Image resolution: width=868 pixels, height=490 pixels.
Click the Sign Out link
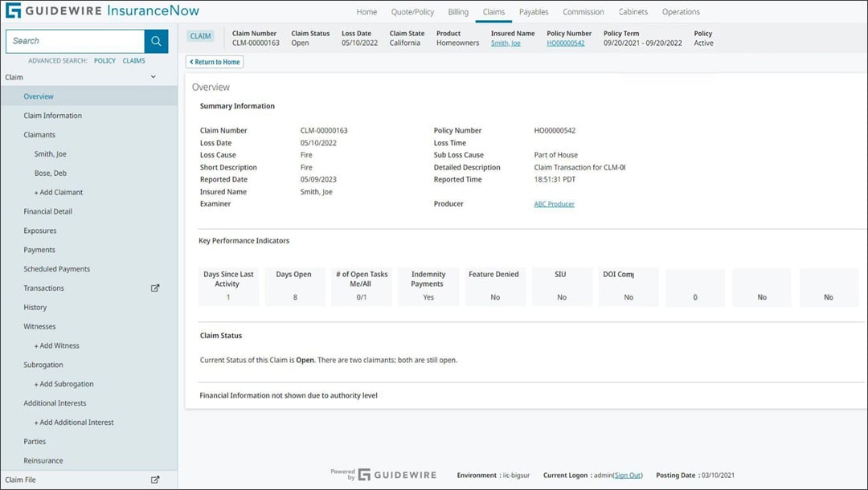click(628, 476)
